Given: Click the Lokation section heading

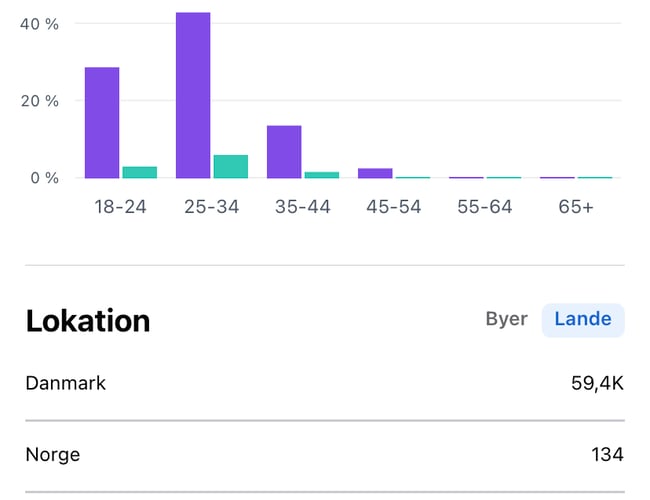Looking at the screenshot, I should [88, 321].
